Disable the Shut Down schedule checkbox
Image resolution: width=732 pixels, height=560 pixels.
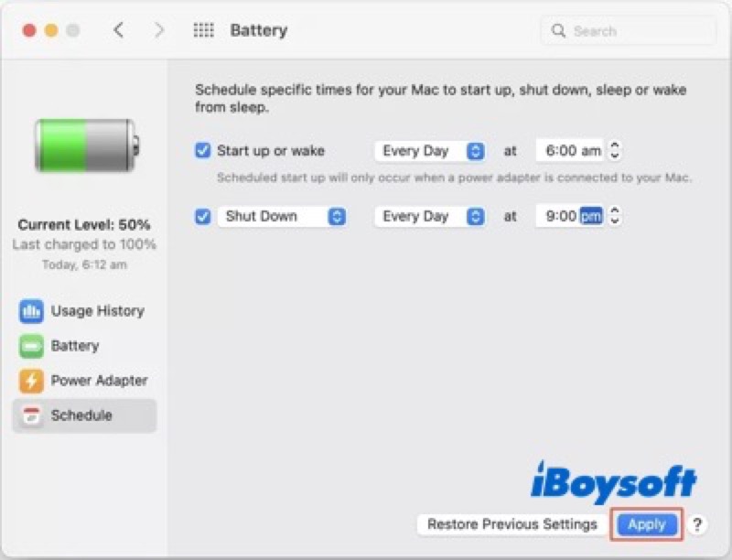pyautogui.click(x=203, y=217)
